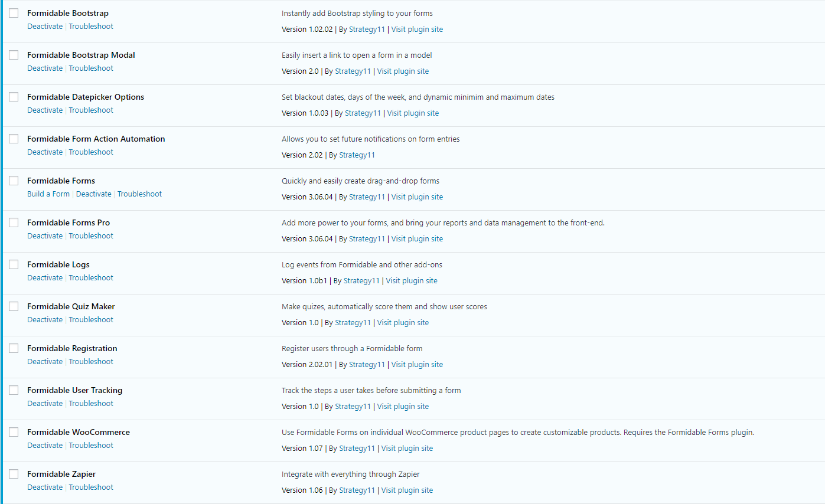The image size is (825, 504).
Task: Troubleshoot the Formidable Zapier plugin
Action: click(91, 487)
